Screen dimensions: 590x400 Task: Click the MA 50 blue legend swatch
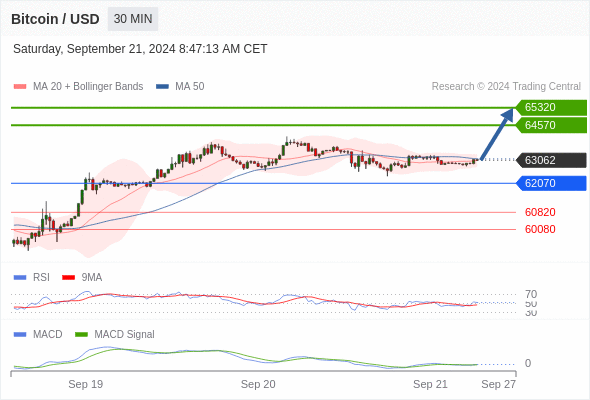click(162, 87)
